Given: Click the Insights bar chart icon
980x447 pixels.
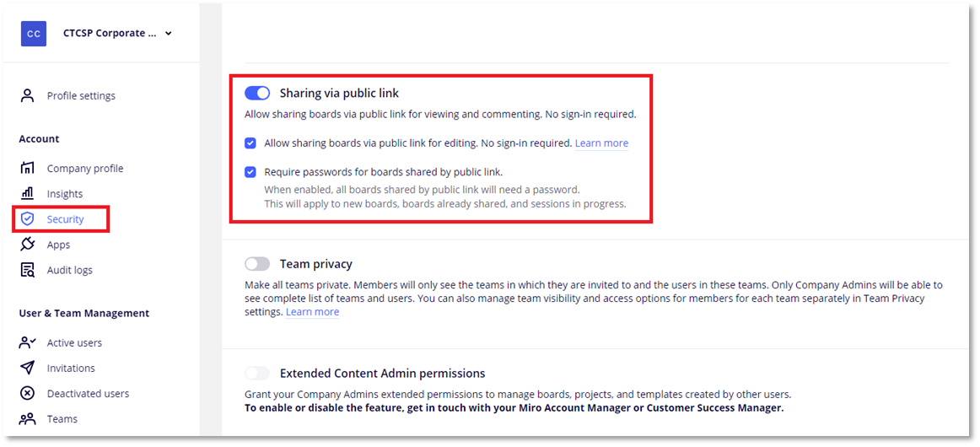Looking at the screenshot, I should (x=27, y=194).
